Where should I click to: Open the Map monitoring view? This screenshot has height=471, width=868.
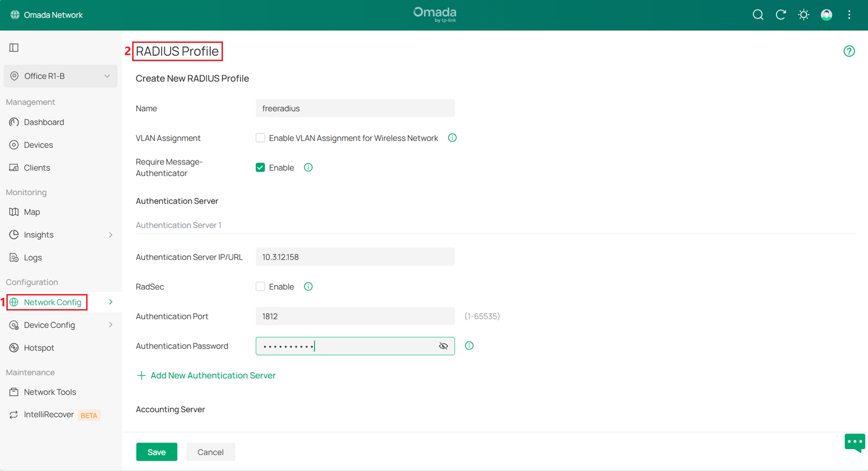click(32, 212)
